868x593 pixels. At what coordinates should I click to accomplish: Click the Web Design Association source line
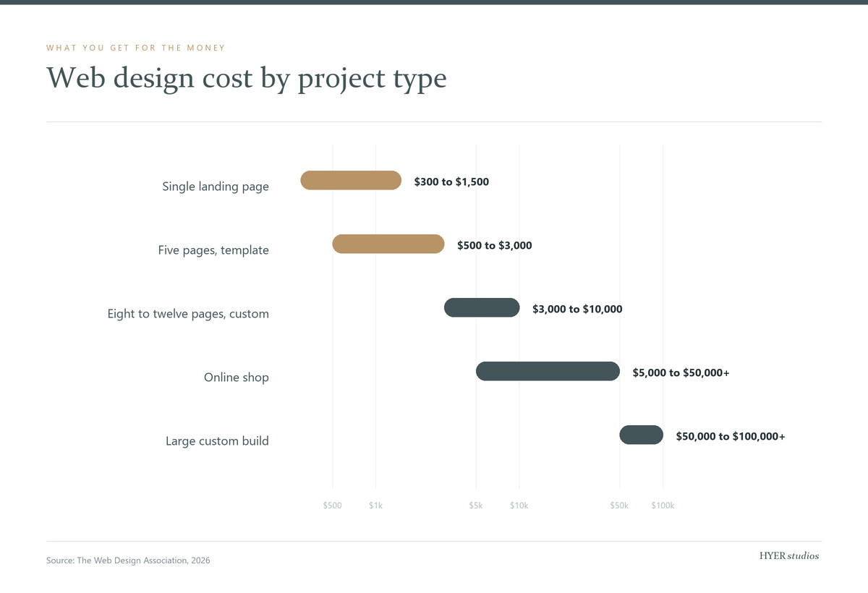point(128,560)
